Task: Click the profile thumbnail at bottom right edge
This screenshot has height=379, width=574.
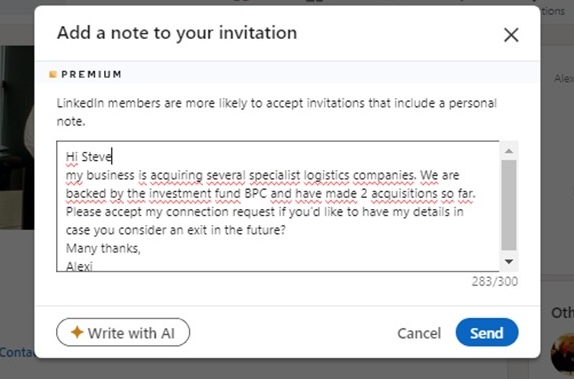Action: click(563, 353)
